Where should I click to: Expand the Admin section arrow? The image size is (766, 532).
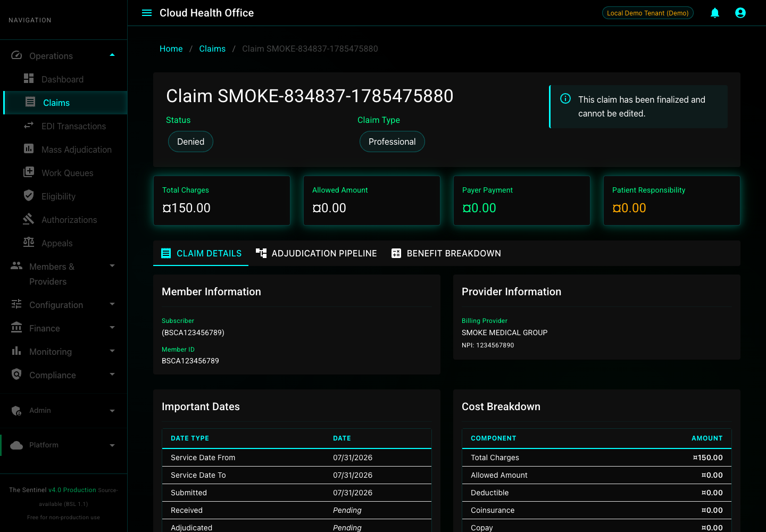tap(112, 411)
